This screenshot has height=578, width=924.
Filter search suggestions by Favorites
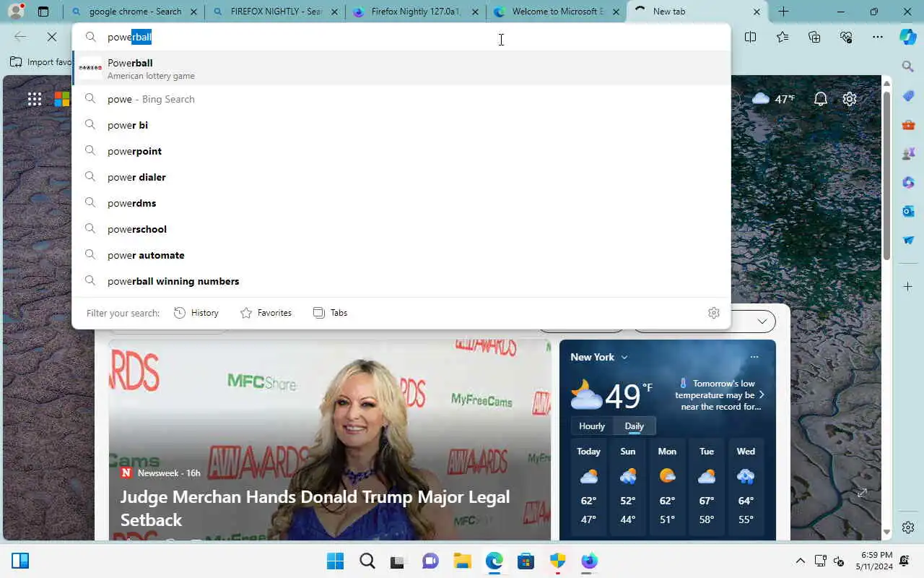pos(266,313)
